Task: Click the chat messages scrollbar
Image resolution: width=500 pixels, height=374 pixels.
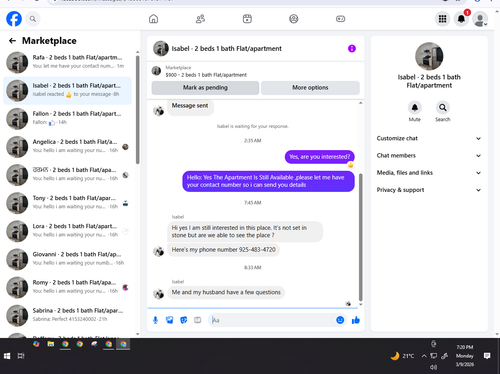Action: [x=360, y=237]
